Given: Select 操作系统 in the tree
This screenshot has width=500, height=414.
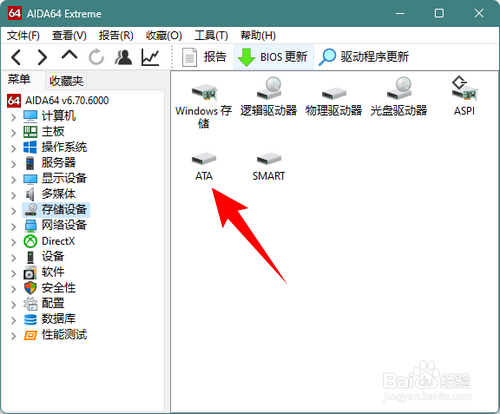Looking at the screenshot, I should tap(55, 147).
